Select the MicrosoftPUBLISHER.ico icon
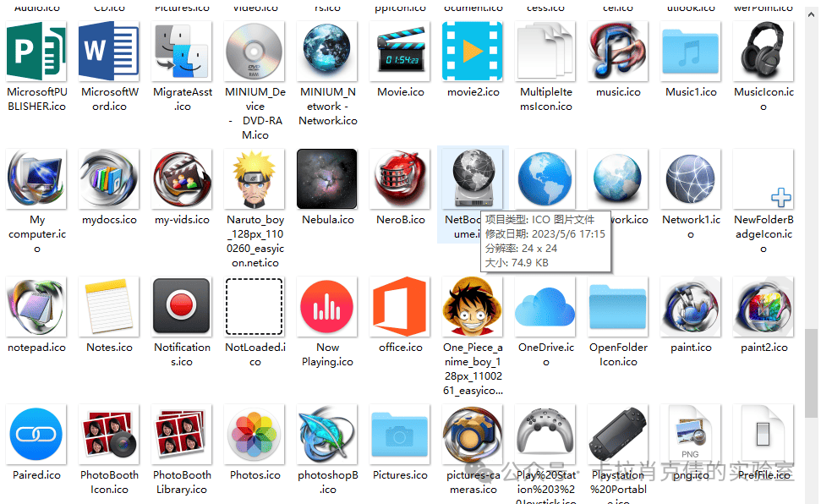 point(36,51)
